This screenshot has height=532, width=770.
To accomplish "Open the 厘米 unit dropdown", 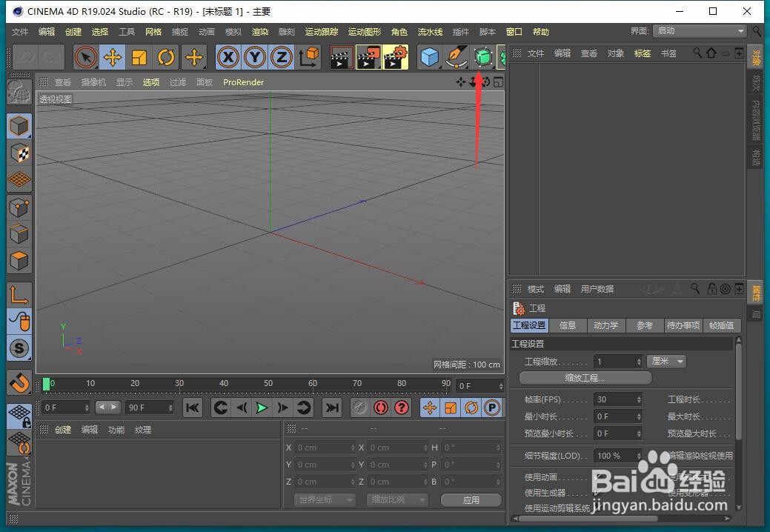I will (x=666, y=362).
